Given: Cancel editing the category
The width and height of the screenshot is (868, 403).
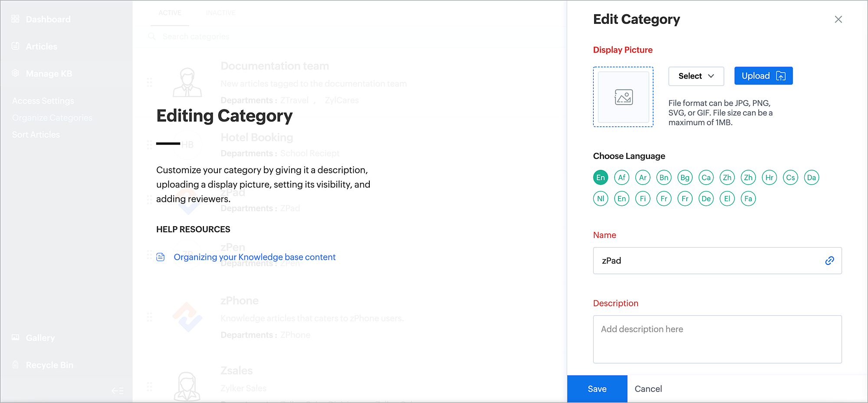Looking at the screenshot, I should click(x=648, y=389).
